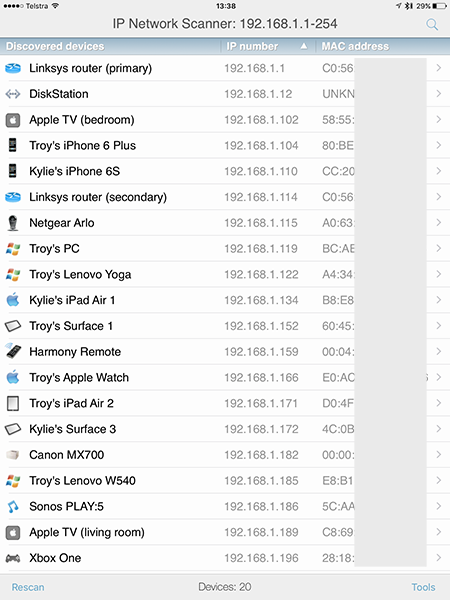Sort by MAC address column header
The image size is (450, 600).
[x=355, y=46]
